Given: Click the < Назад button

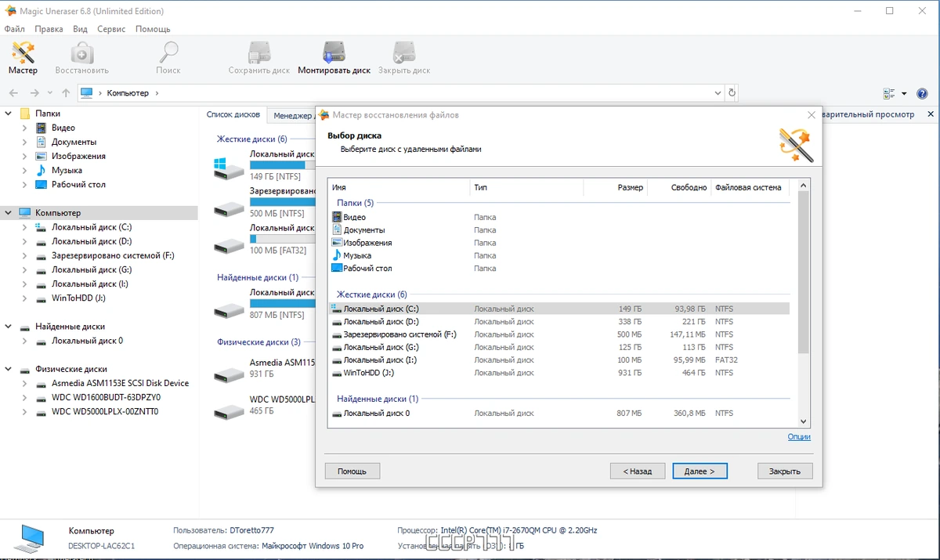Looking at the screenshot, I should tap(638, 471).
